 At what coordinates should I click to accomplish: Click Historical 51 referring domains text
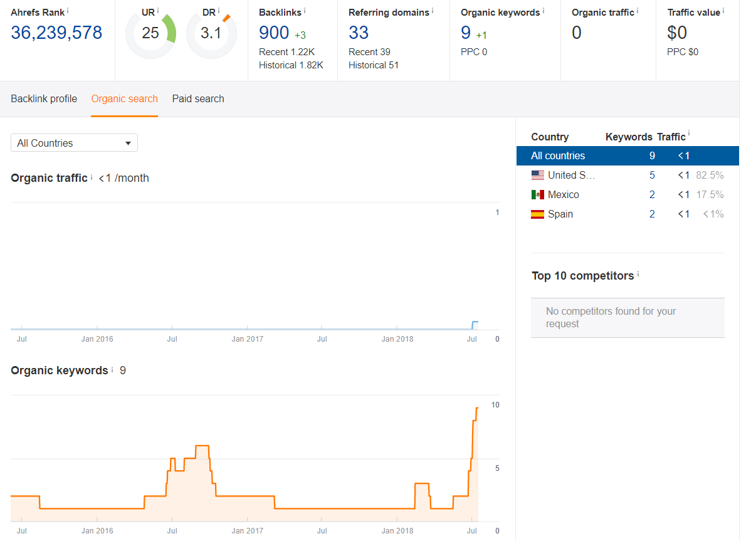pos(374,65)
